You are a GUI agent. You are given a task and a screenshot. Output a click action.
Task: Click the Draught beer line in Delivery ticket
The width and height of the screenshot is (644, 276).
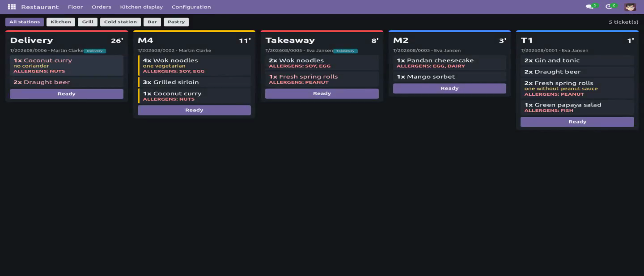point(67,82)
